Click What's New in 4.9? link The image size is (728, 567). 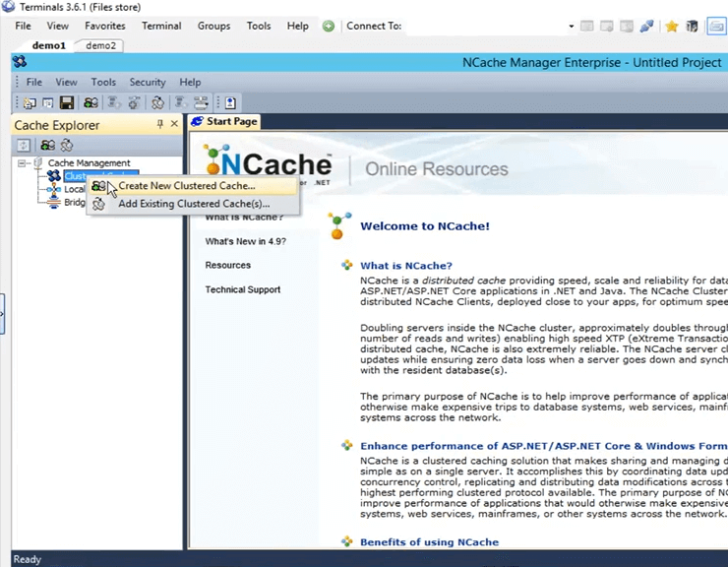pyautogui.click(x=245, y=241)
